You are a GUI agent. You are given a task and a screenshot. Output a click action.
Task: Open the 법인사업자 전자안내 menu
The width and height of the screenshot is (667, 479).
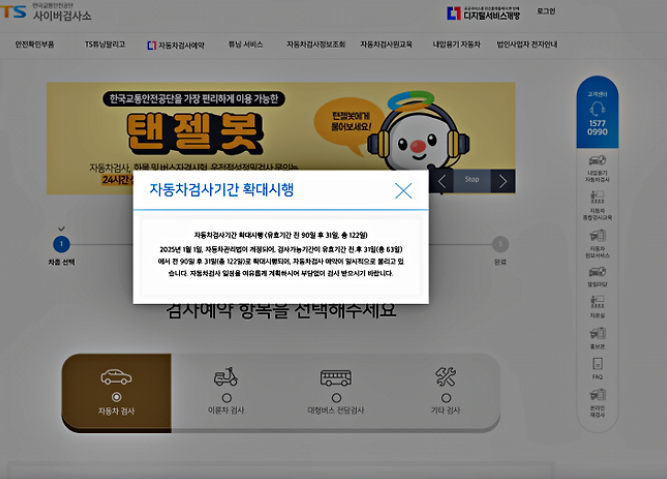coord(527,45)
